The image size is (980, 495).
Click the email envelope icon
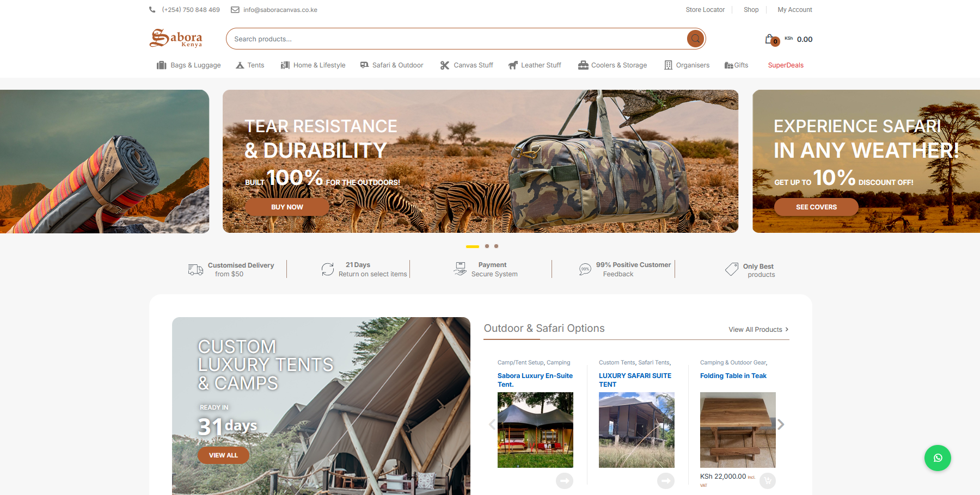[235, 10]
